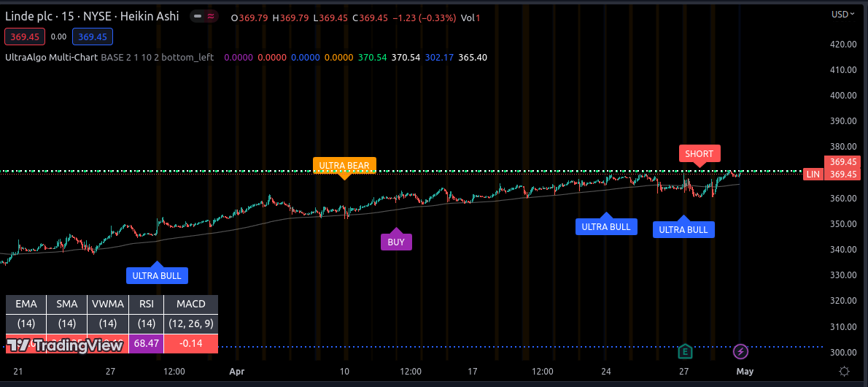Click the ULTRA BEAR signal label
This screenshot has height=387, width=868.
(x=344, y=165)
